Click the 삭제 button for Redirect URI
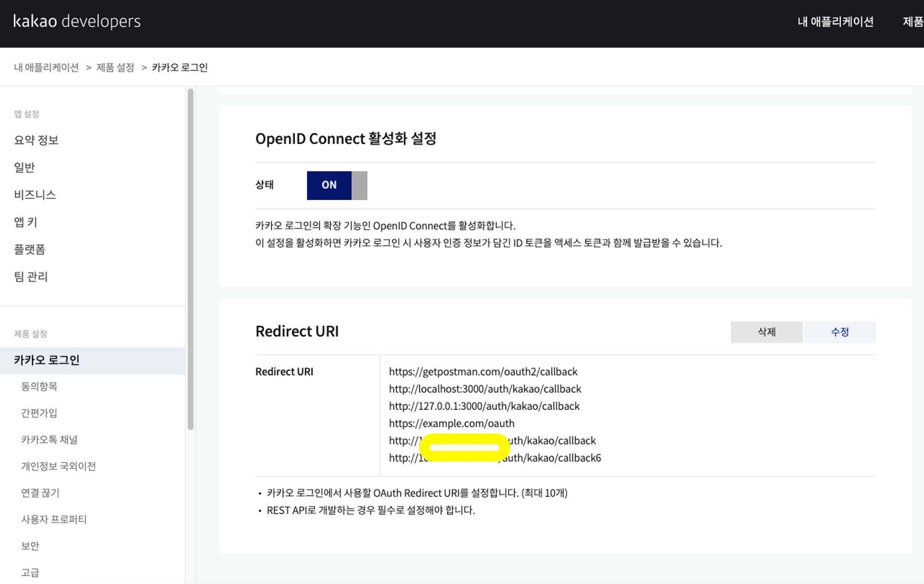This screenshot has height=584, width=924. pyautogui.click(x=766, y=332)
